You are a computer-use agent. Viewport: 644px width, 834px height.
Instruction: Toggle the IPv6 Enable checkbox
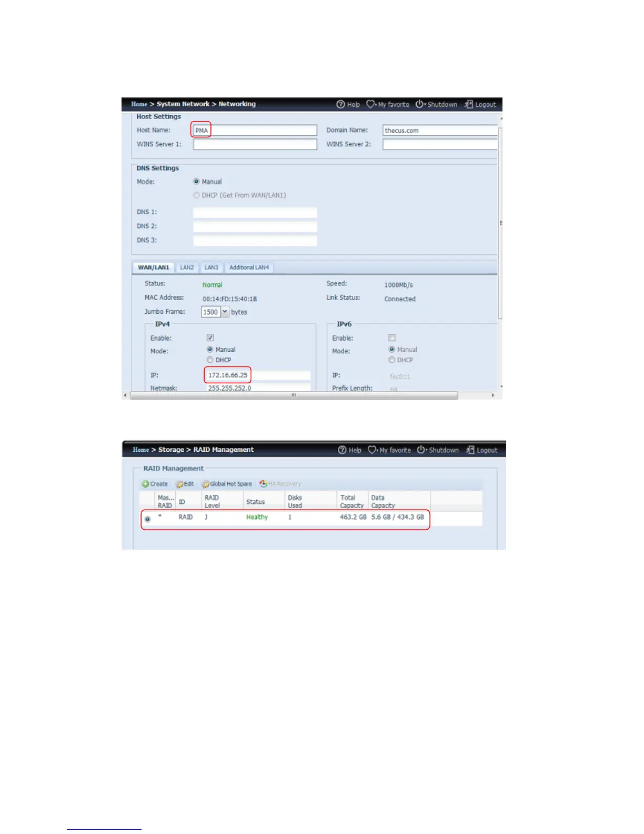click(x=392, y=337)
